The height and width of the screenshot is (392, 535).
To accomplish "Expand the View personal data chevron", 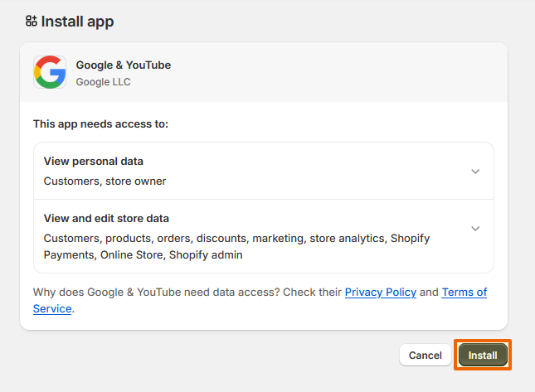I will tap(475, 172).
